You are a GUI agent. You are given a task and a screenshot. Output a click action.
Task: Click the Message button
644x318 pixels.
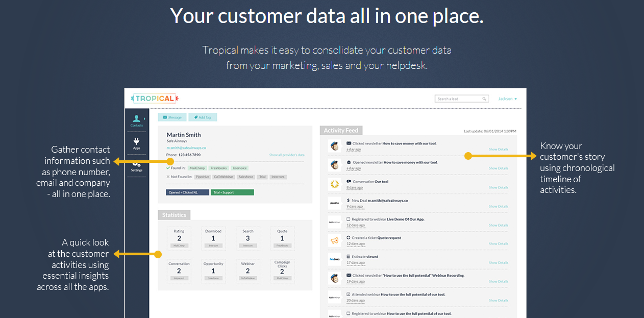coord(172,117)
